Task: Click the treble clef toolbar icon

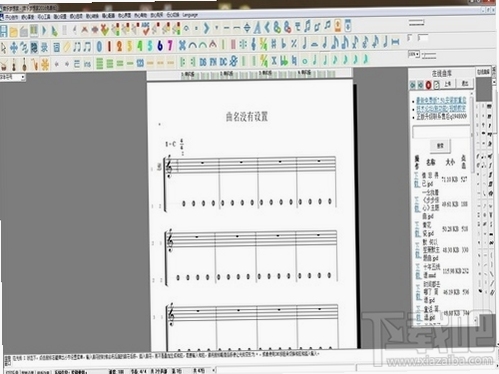Action: [253, 44]
